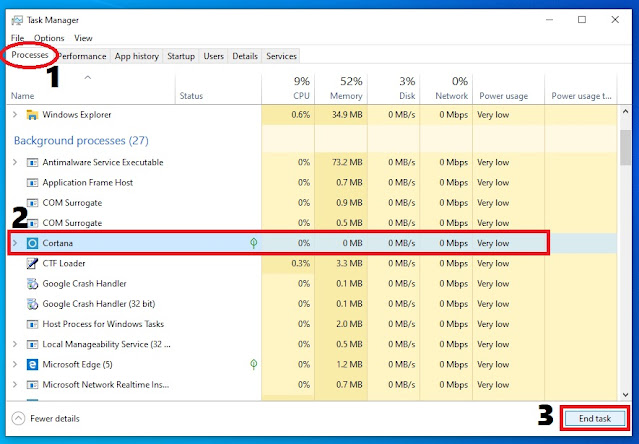Sort by the Network column header
The height and width of the screenshot is (444, 639).
coord(446,88)
